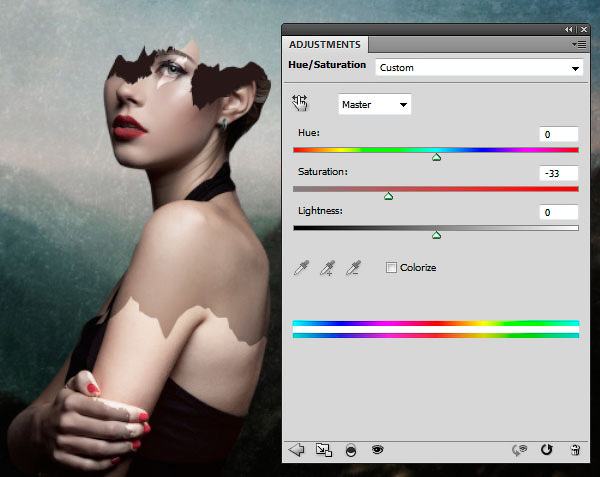The width and height of the screenshot is (600, 477).
Task: Select the ADJUSTMENTS tab
Action: click(x=325, y=44)
